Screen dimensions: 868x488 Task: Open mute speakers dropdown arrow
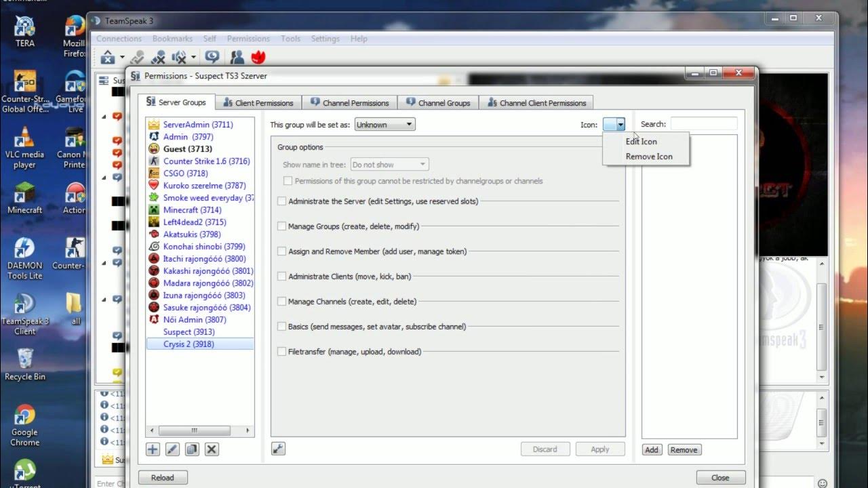tap(193, 58)
